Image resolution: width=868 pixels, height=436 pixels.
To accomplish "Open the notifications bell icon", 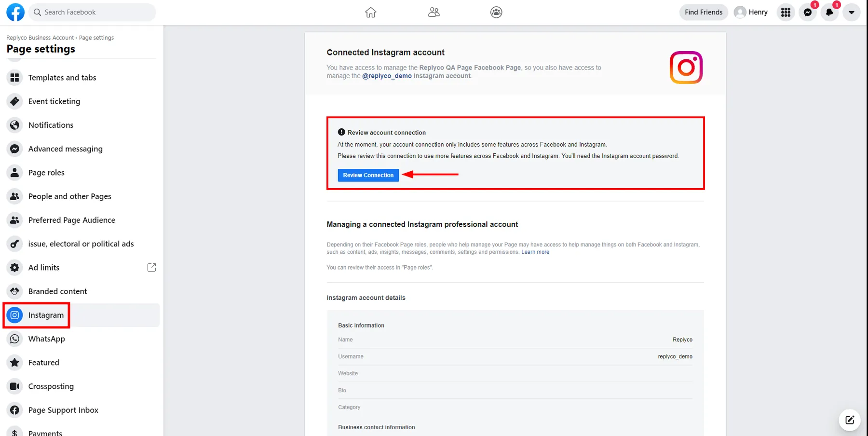I will click(829, 12).
